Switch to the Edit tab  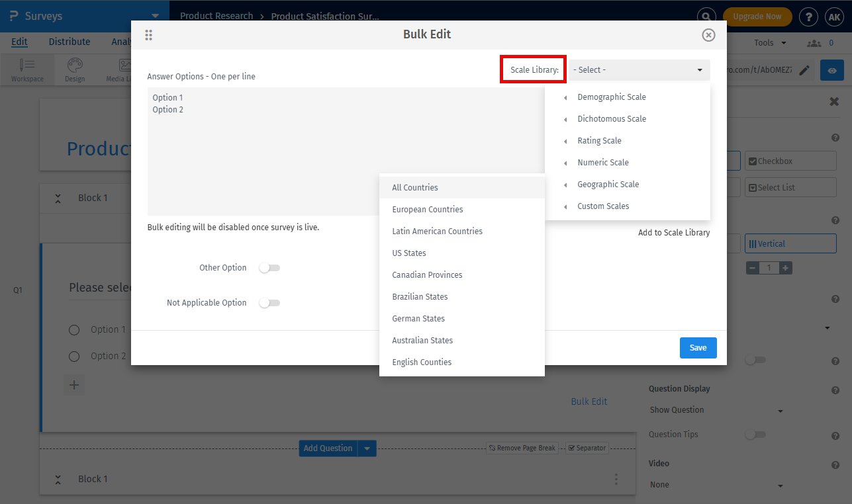pos(19,42)
